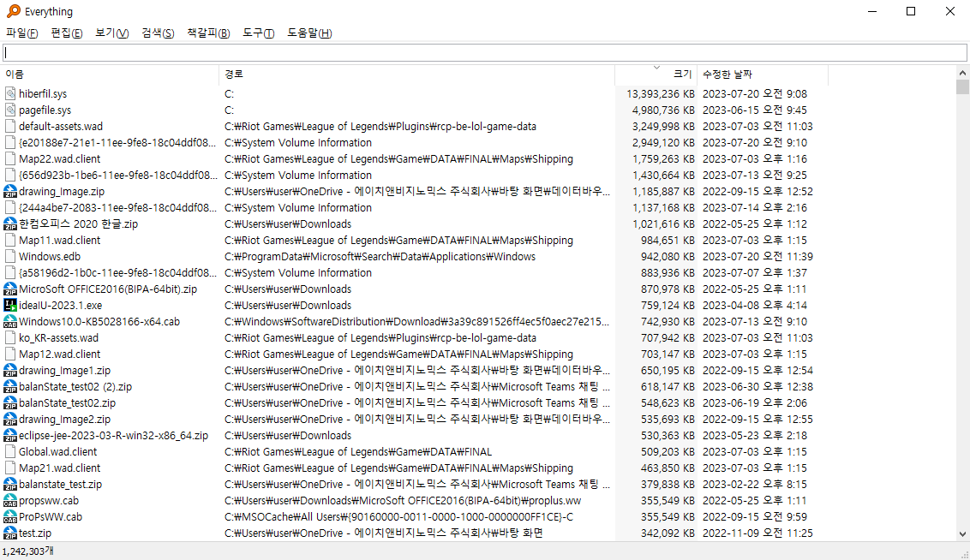Select the file name pagefile.sys
970x560 pixels.
tap(45, 110)
